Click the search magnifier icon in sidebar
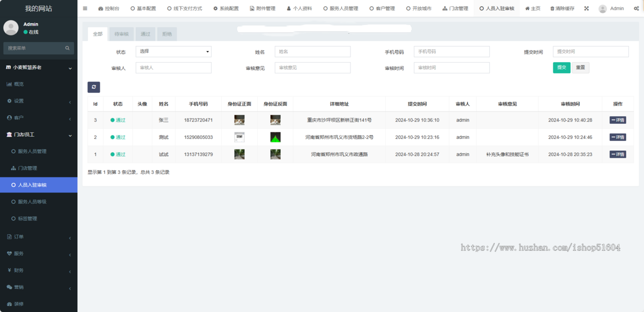Screen dimensions: 644x312 67,48
